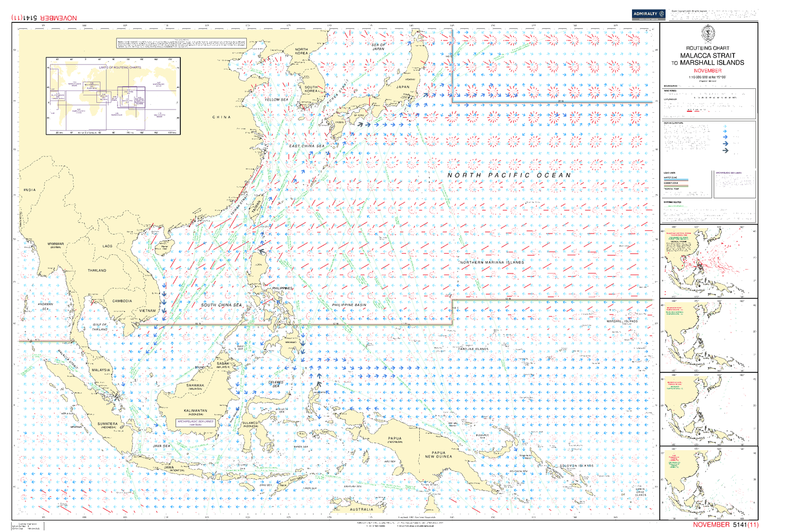
Task: Click the "ANDAMAN SEA" label
Action: pyautogui.click(x=45, y=306)
